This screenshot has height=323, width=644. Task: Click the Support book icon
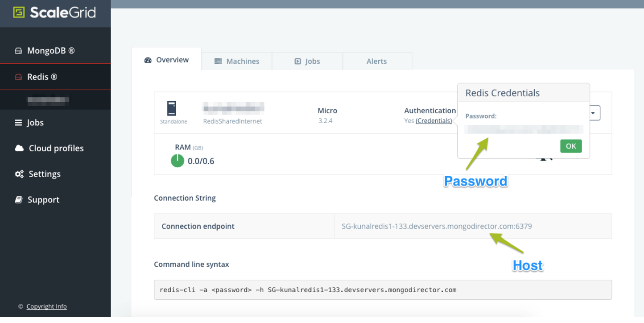19,200
